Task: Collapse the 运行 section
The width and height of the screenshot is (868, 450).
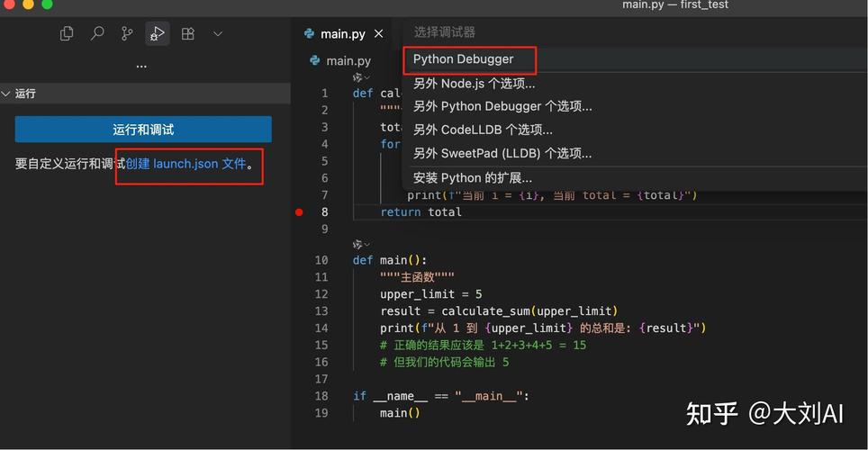Action: pyautogui.click(x=145, y=94)
